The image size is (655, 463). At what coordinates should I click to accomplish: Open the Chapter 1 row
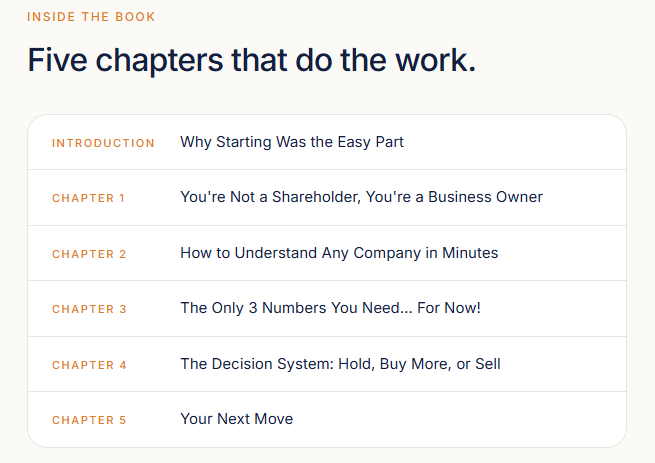pos(327,197)
